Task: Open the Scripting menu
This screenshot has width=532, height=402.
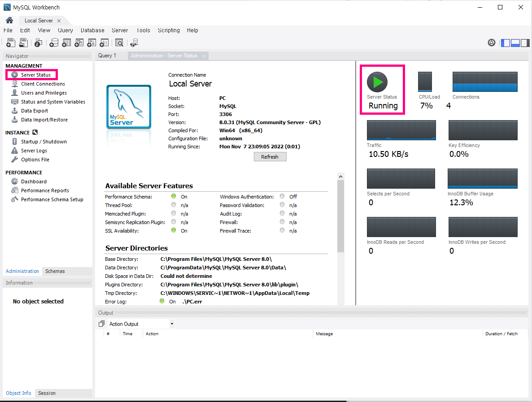Action: point(169,30)
